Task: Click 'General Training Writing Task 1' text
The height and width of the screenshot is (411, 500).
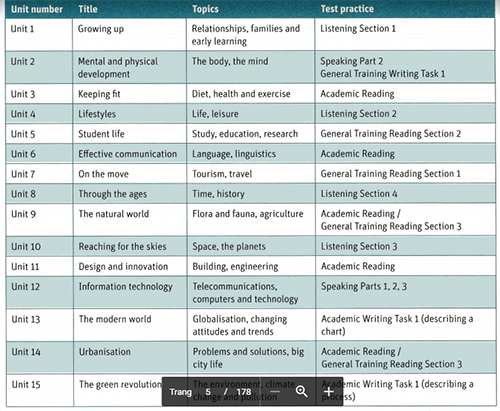Action: coord(383,74)
